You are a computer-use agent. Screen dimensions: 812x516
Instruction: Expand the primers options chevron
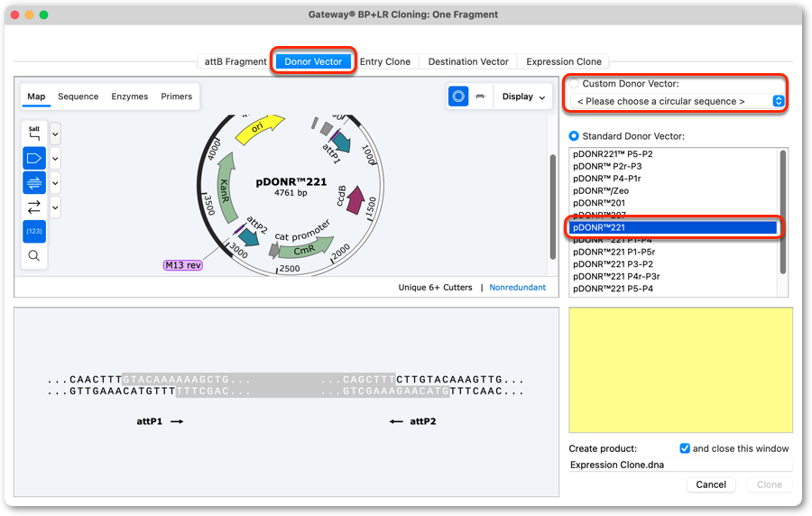coord(55,183)
